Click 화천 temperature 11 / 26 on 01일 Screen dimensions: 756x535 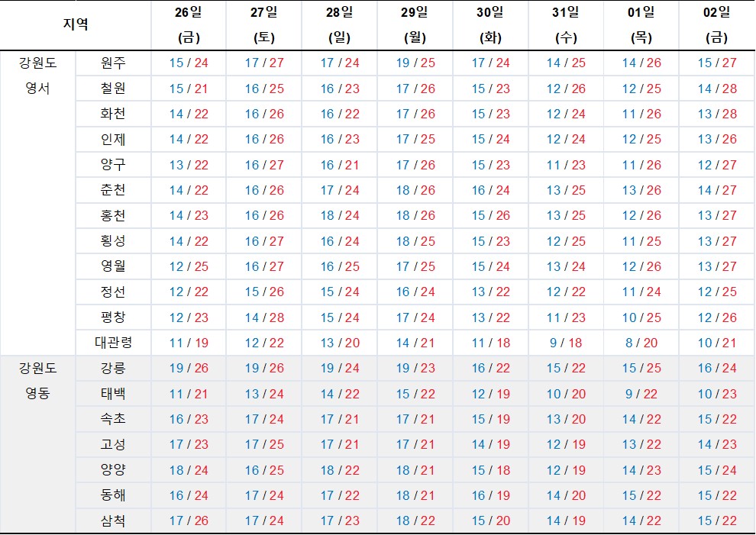[x=641, y=114]
